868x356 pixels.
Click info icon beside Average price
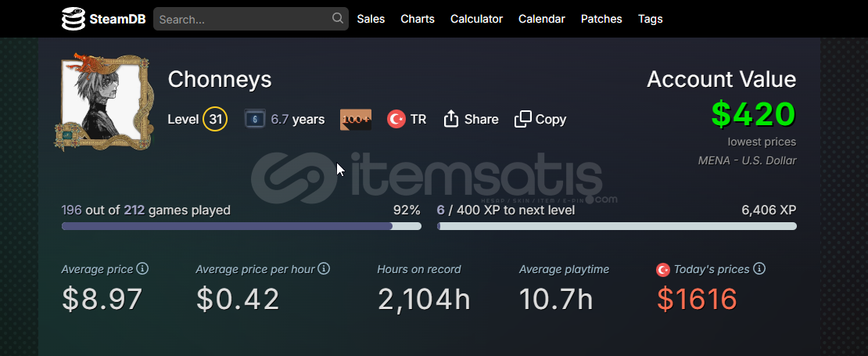click(x=142, y=268)
